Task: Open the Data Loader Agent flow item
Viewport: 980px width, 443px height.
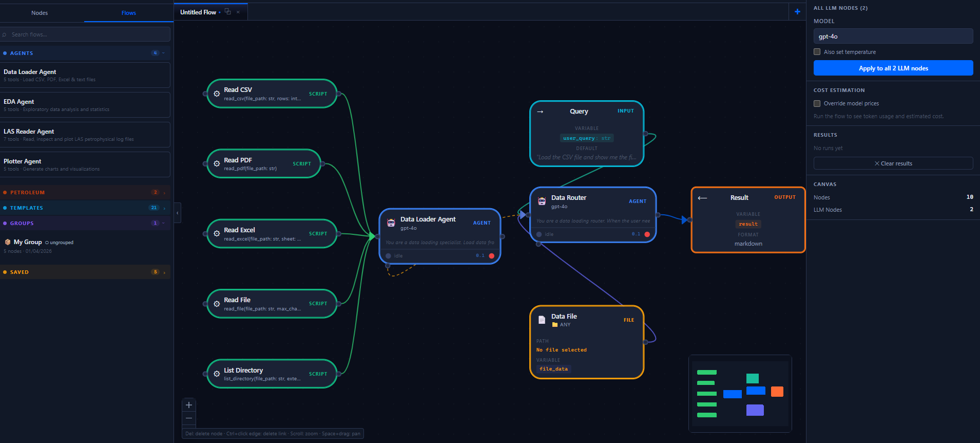Action: click(85, 76)
